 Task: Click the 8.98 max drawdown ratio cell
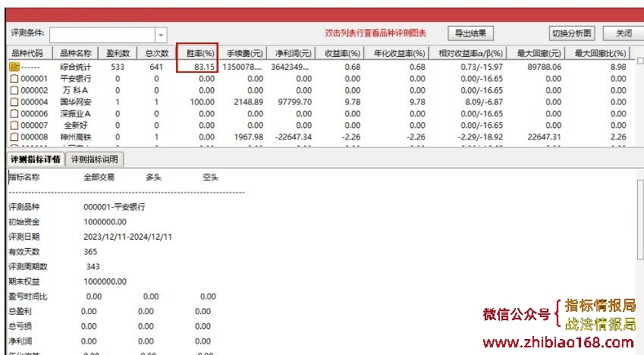tap(618, 67)
